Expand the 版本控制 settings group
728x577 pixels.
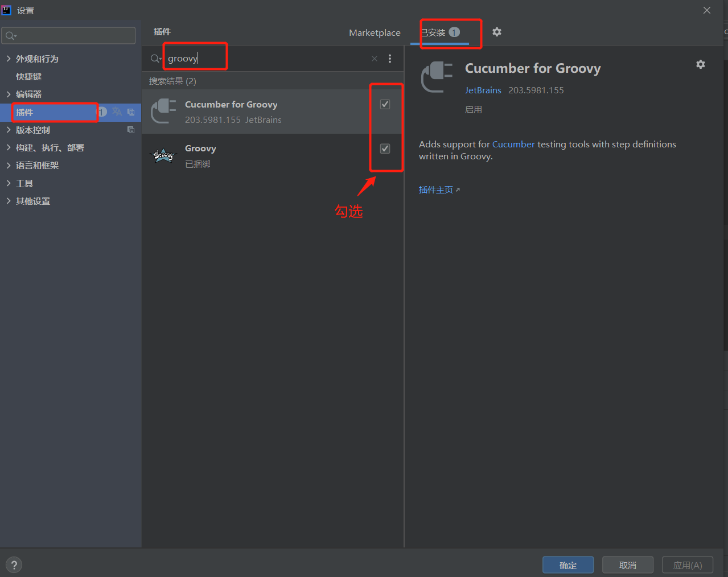coord(8,130)
